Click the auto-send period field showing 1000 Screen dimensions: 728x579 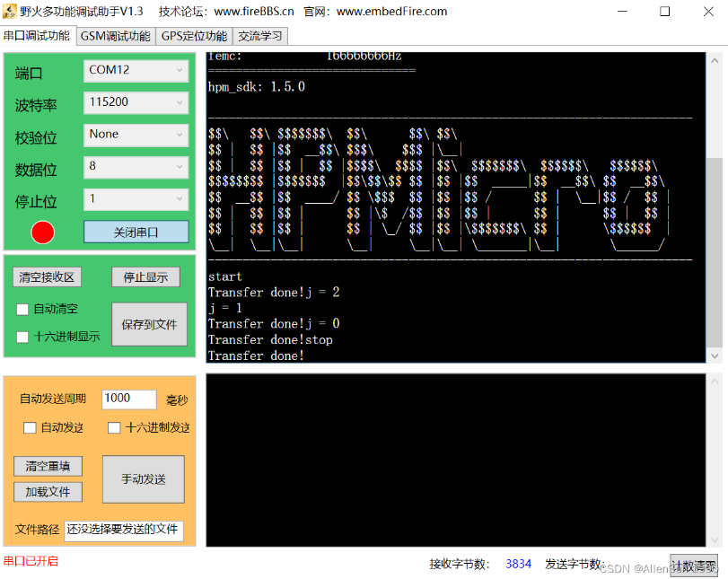[x=129, y=399]
